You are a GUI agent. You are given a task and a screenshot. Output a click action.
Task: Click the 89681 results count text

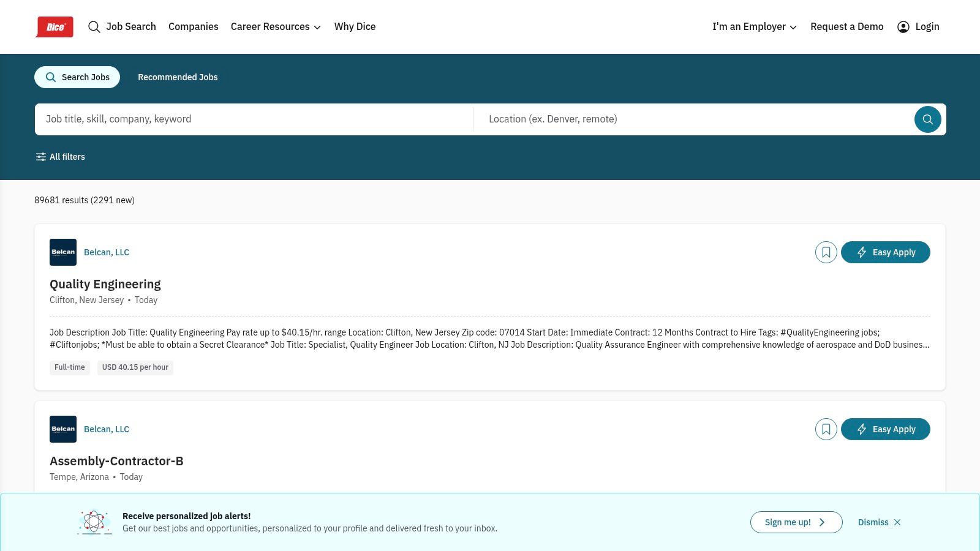tap(85, 200)
